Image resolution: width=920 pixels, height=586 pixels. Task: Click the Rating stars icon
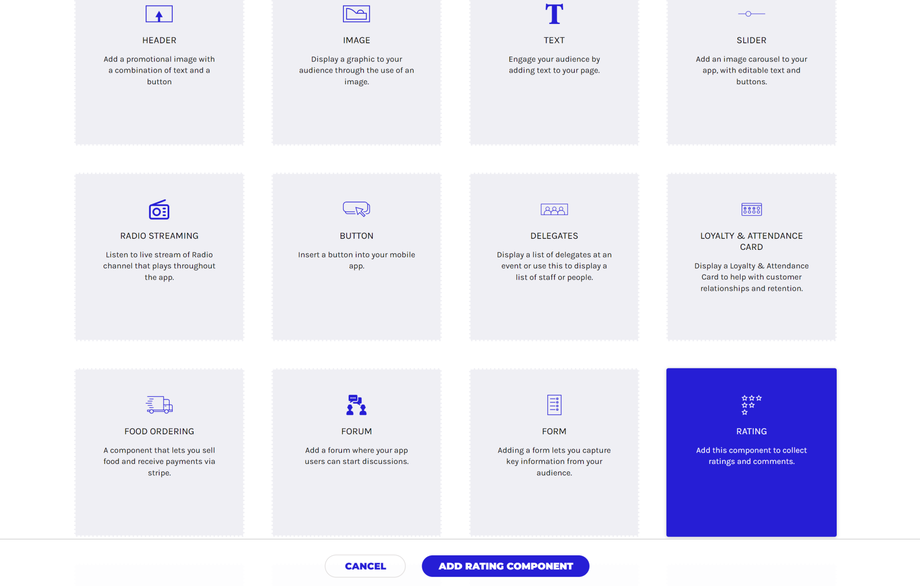click(751, 405)
